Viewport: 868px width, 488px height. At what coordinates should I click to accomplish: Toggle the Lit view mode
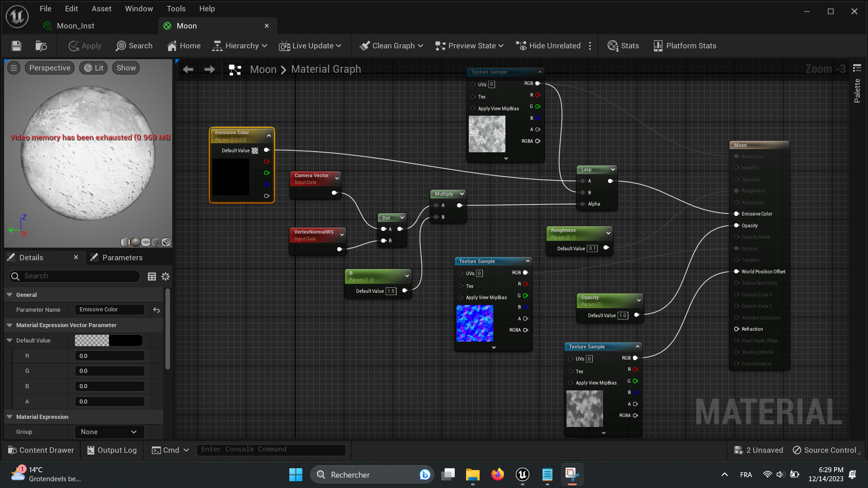click(x=94, y=68)
